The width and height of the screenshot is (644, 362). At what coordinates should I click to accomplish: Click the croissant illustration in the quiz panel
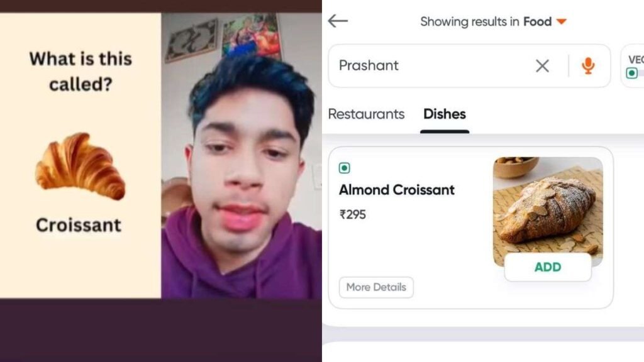click(80, 166)
